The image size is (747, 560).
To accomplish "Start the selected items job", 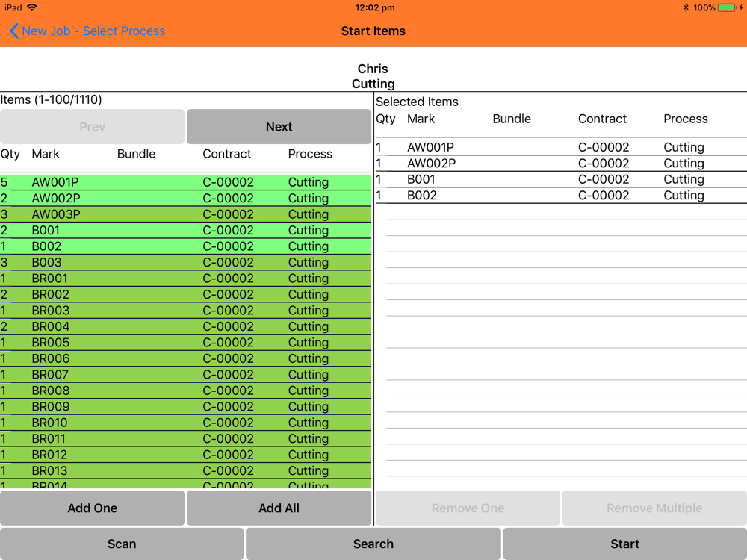I will tap(624, 544).
